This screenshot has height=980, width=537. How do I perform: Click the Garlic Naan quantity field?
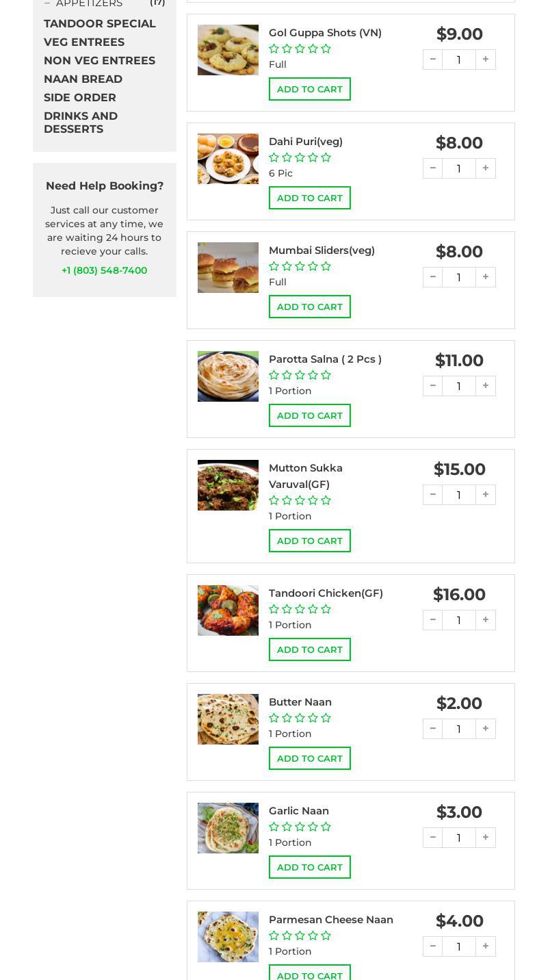pyautogui.click(x=459, y=838)
